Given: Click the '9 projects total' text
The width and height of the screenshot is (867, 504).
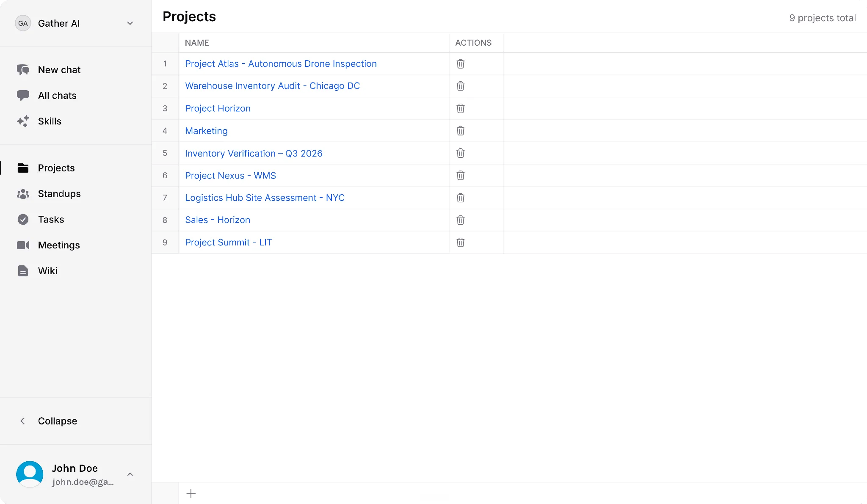Looking at the screenshot, I should (x=823, y=18).
